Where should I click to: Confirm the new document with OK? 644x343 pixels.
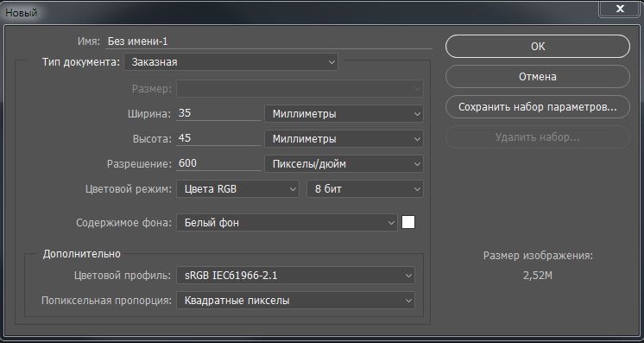tap(538, 47)
